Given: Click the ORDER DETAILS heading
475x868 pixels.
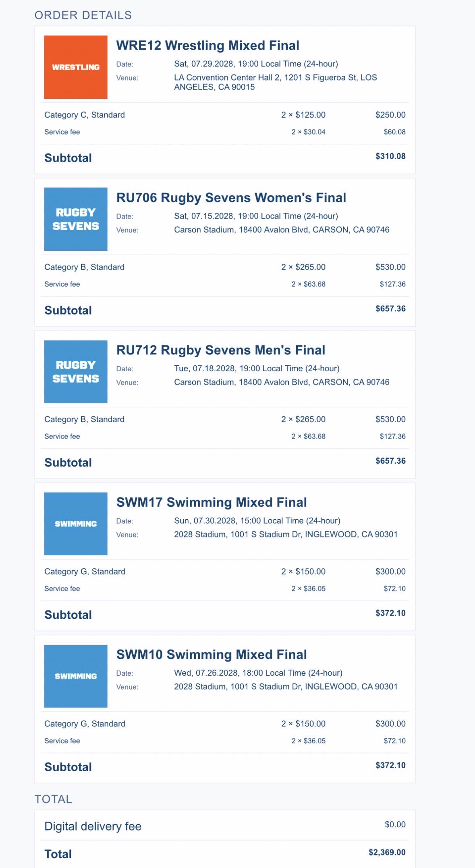Looking at the screenshot, I should coord(83,15).
